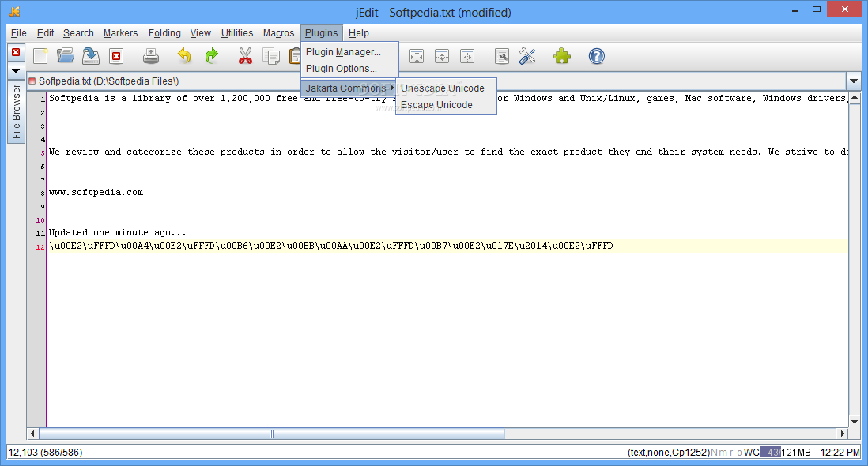
Task: Click the www.softpedia.com line in the editor
Action: tap(96, 193)
